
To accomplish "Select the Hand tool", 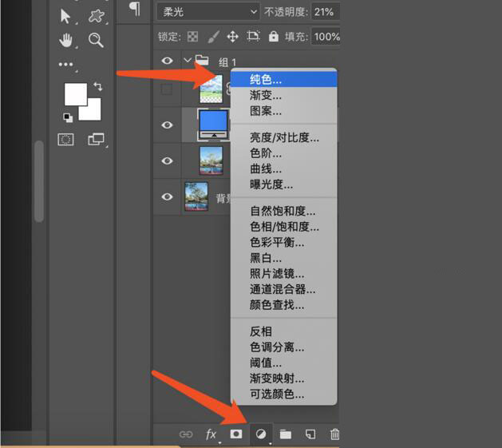I will [x=65, y=40].
